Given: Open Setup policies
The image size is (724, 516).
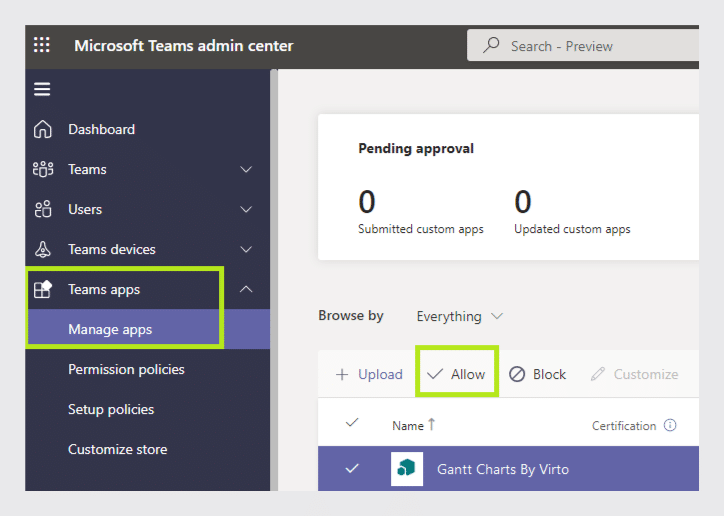Looking at the screenshot, I should [x=111, y=409].
